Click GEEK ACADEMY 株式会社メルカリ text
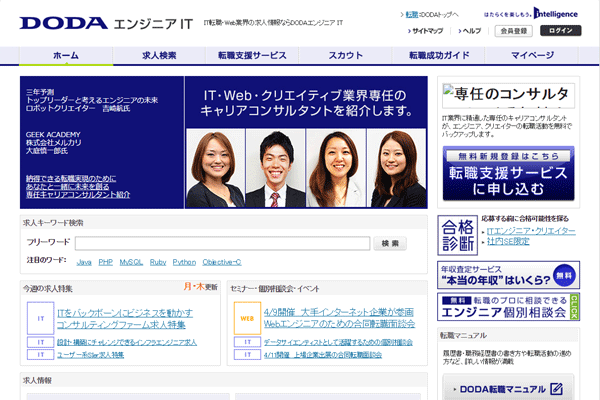This screenshot has width=600, height=400. 54,143
